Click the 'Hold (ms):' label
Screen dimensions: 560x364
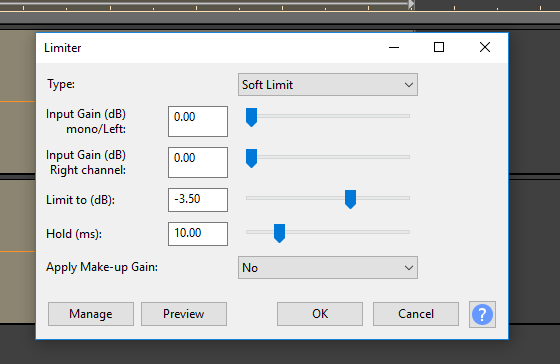[74, 234]
